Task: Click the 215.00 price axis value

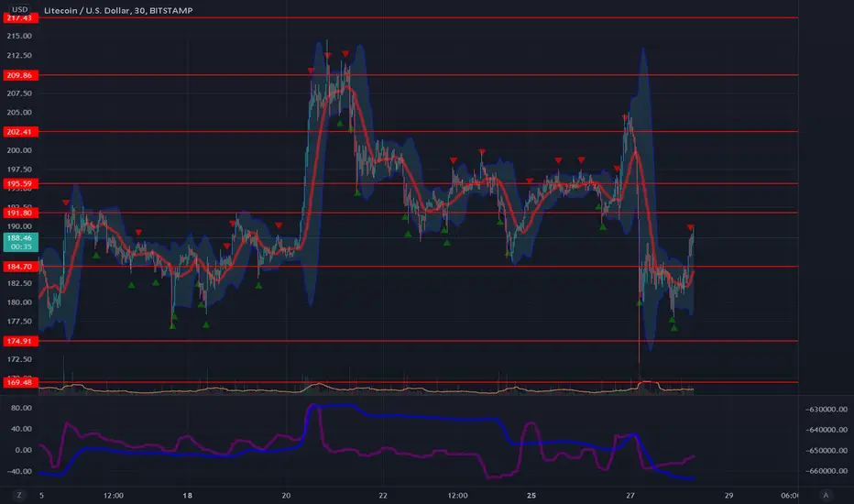Action: pyautogui.click(x=19, y=36)
